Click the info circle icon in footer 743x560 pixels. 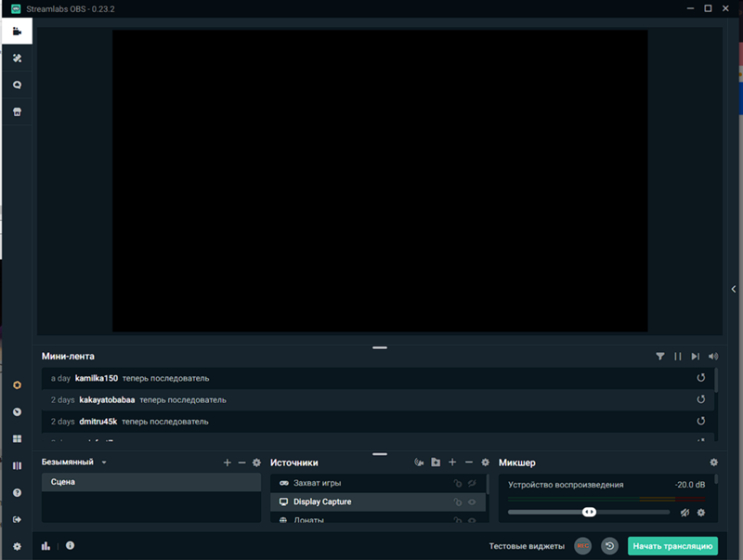click(70, 545)
